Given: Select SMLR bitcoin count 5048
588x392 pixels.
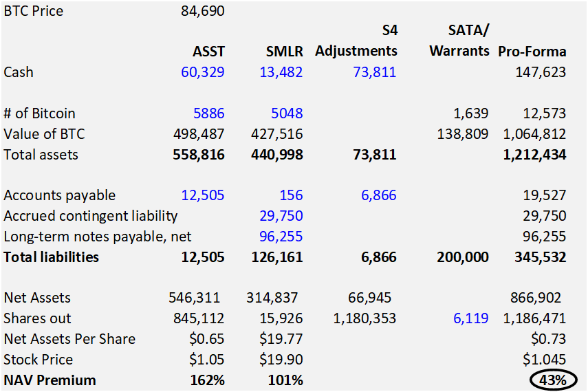Looking at the screenshot, I should [287, 113].
